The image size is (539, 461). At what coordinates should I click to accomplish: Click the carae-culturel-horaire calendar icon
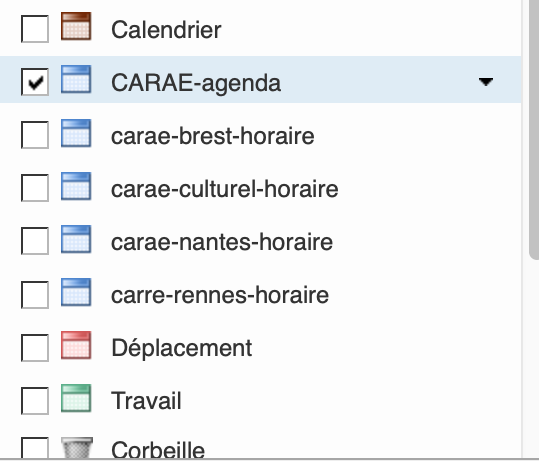click(76, 186)
